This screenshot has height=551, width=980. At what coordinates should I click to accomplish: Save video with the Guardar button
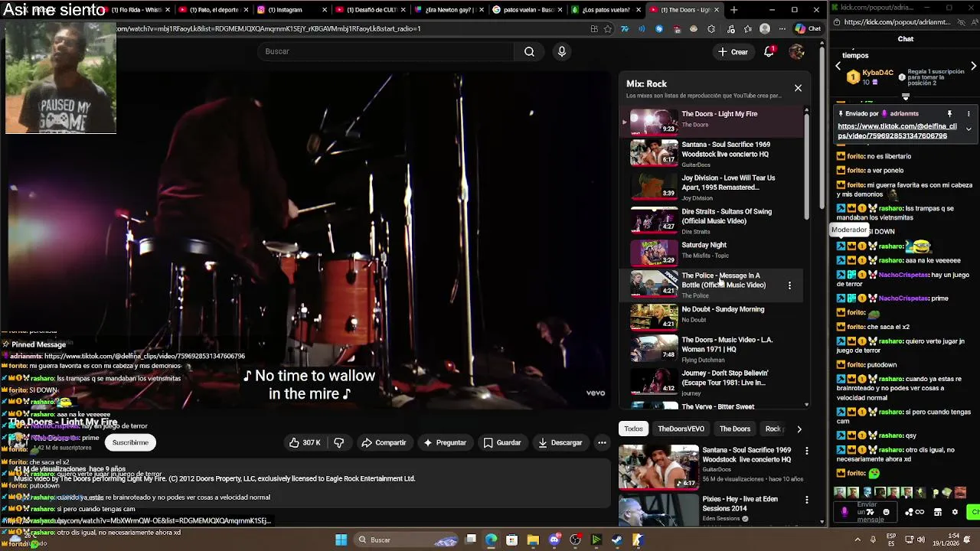tap(502, 442)
